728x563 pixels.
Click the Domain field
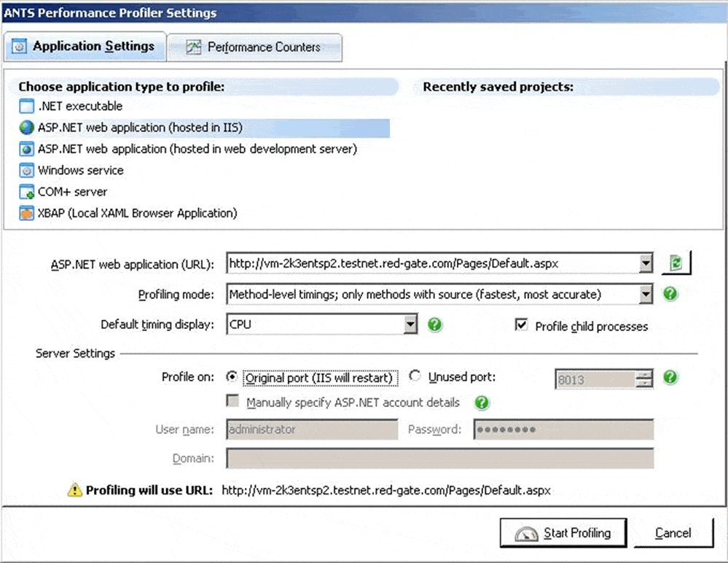tap(440, 458)
